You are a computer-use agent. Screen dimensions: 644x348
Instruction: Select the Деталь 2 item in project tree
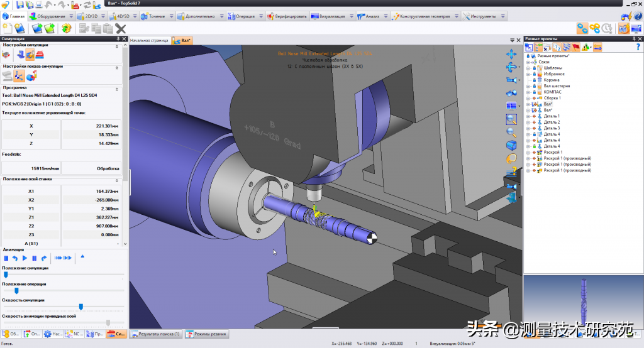coord(552,122)
